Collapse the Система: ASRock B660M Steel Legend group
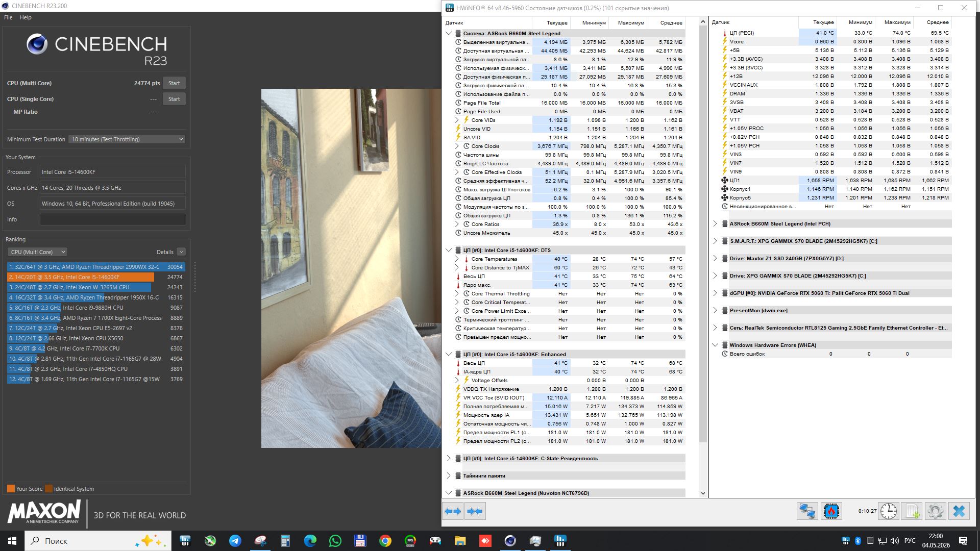 (449, 34)
